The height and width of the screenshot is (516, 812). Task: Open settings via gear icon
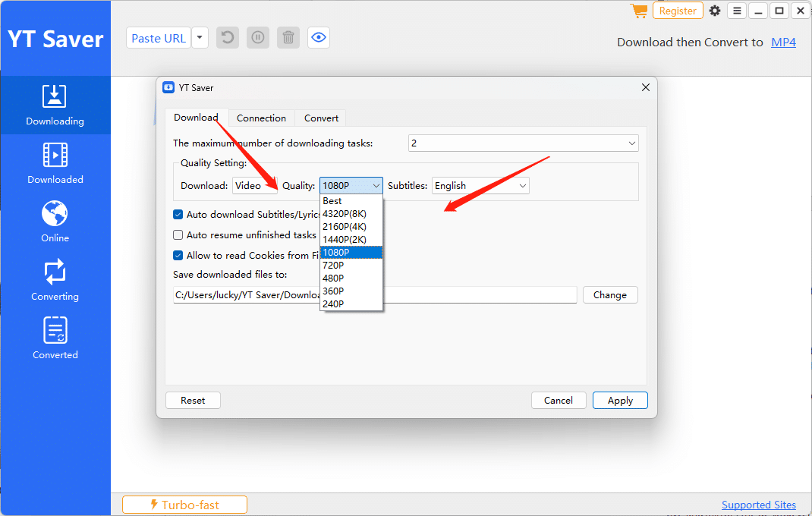click(715, 11)
